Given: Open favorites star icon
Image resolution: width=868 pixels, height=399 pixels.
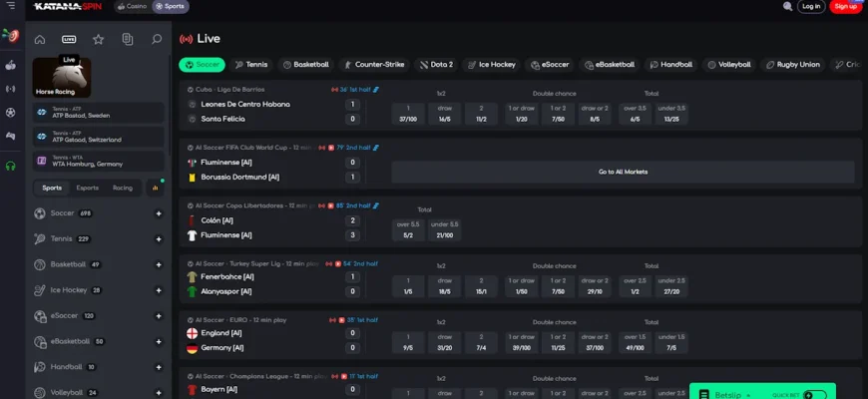Looking at the screenshot, I should click(99, 39).
